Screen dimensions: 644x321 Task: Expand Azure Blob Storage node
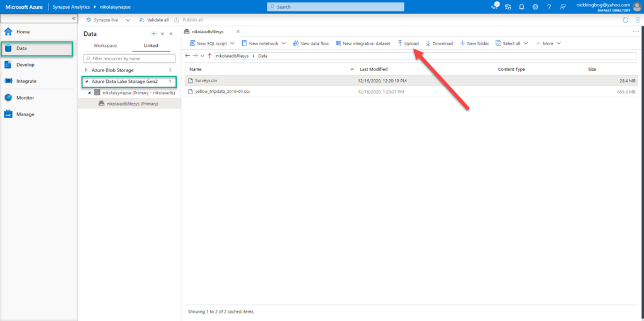pyautogui.click(x=86, y=70)
